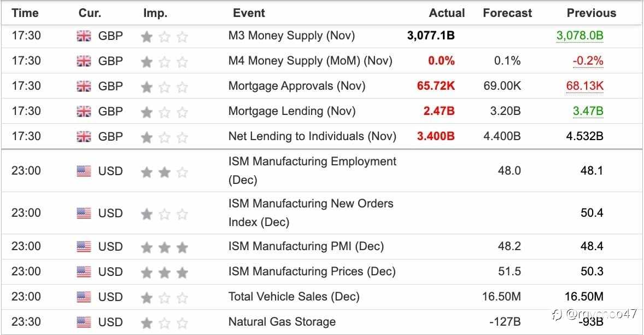Click the Event column header
This screenshot has height=335, width=644.
tap(249, 13)
